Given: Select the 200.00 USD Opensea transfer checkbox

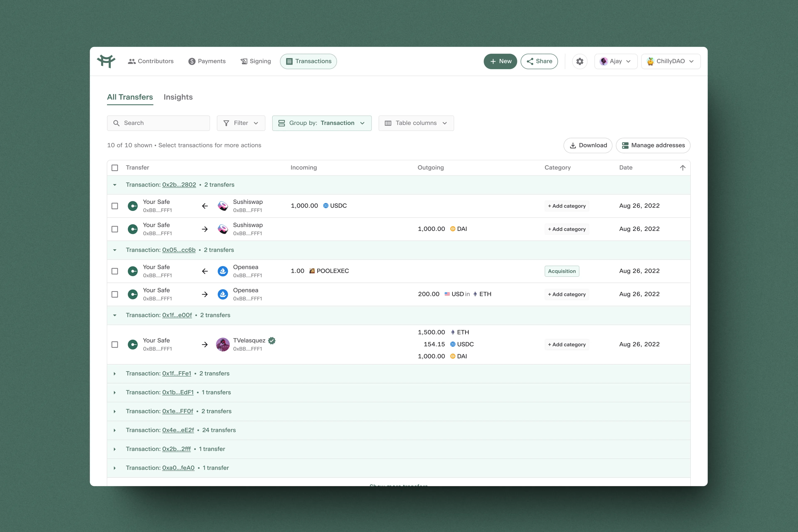Looking at the screenshot, I should (115, 294).
